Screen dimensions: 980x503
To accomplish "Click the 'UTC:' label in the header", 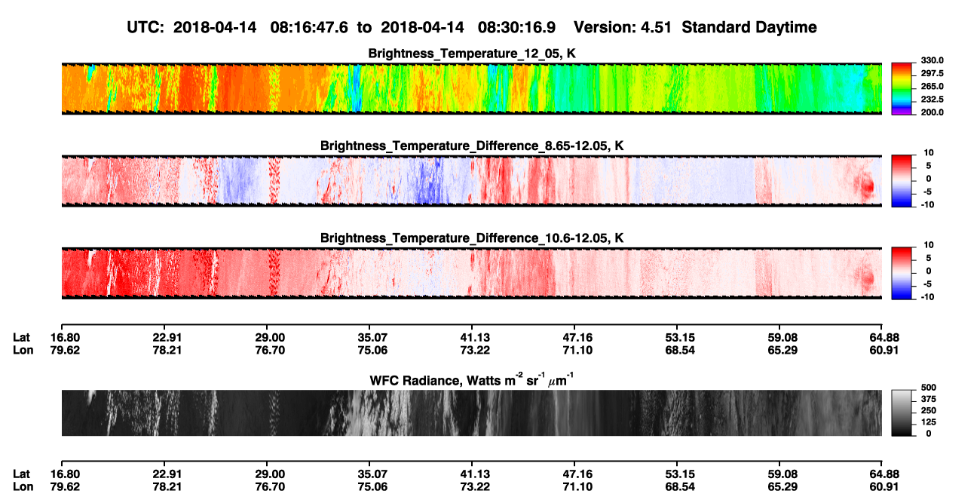I will tap(146, 28).
